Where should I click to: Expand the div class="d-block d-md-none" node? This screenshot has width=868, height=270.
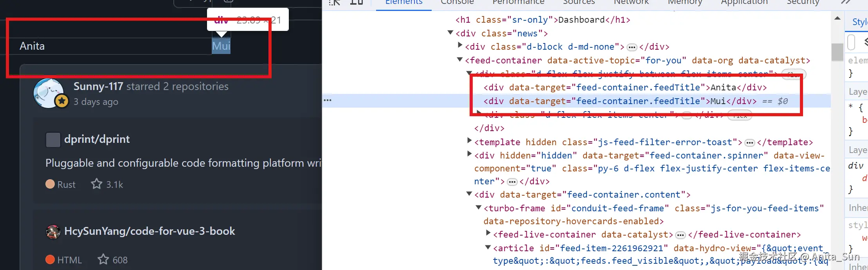[x=460, y=45]
